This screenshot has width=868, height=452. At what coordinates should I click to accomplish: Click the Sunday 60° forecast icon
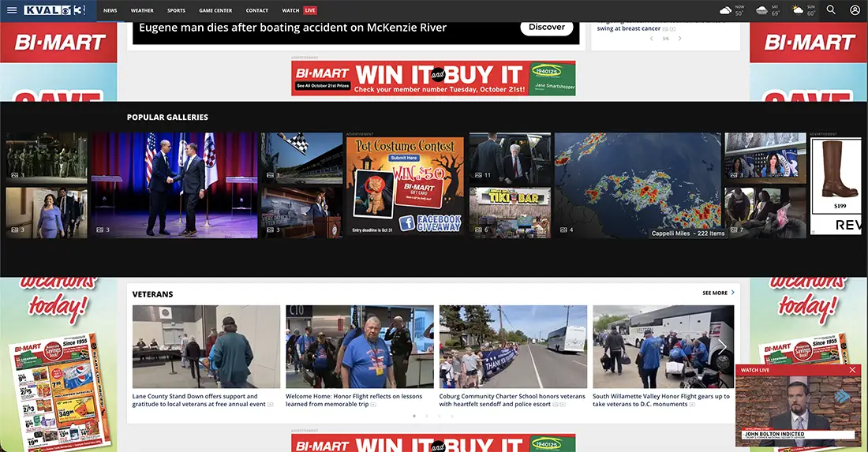tap(797, 10)
